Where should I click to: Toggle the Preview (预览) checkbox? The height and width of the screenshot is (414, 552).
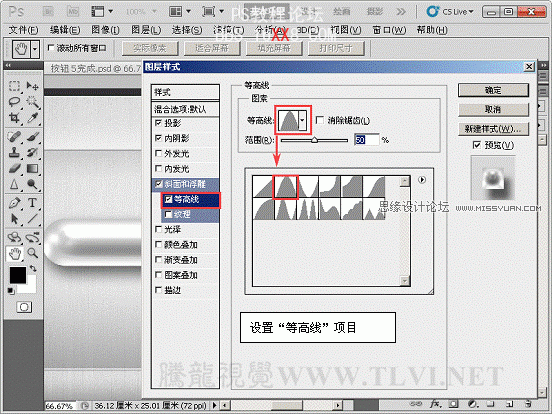coord(477,145)
